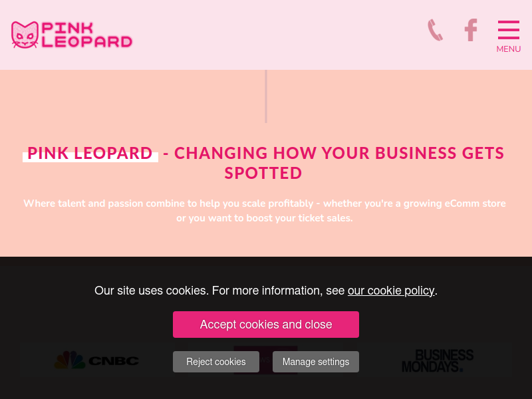Screen dimensions: 532x399
Task: Open the our cookie policy link
Action: pos(391,291)
